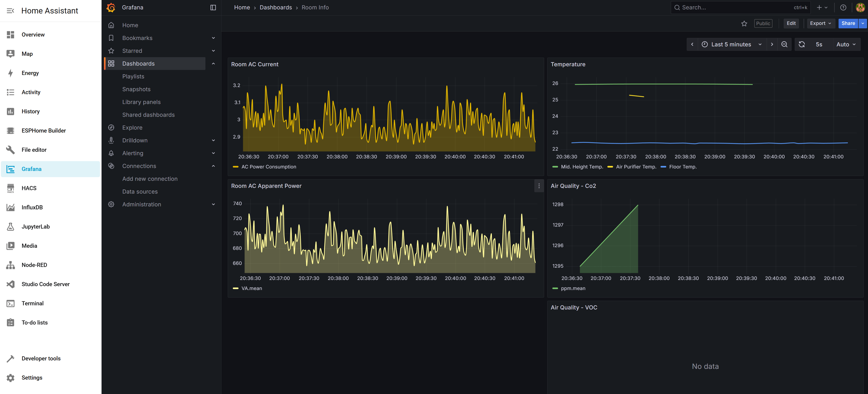Screen dimensions: 868x394
Task: Click the Edit dashboard button
Action: (791, 23)
